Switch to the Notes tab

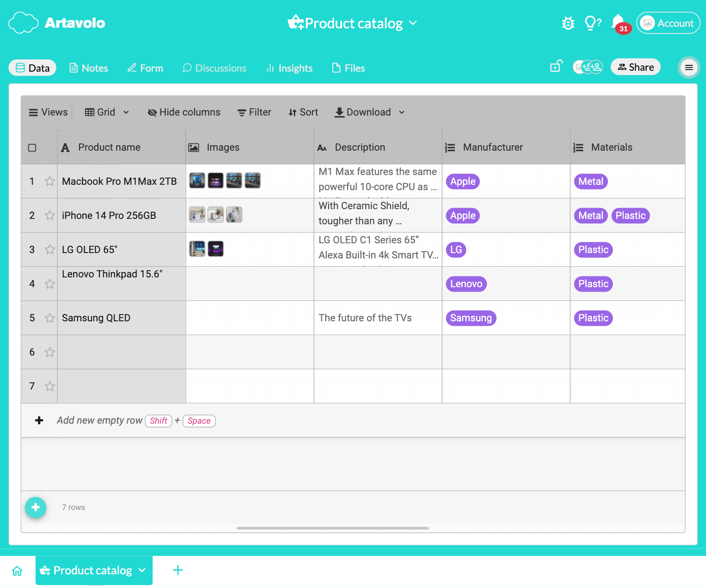89,68
